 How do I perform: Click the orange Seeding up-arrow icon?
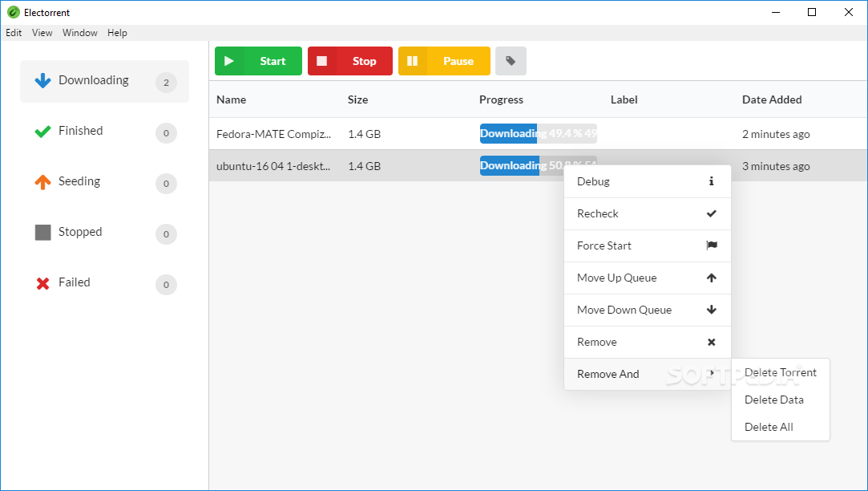point(42,182)
